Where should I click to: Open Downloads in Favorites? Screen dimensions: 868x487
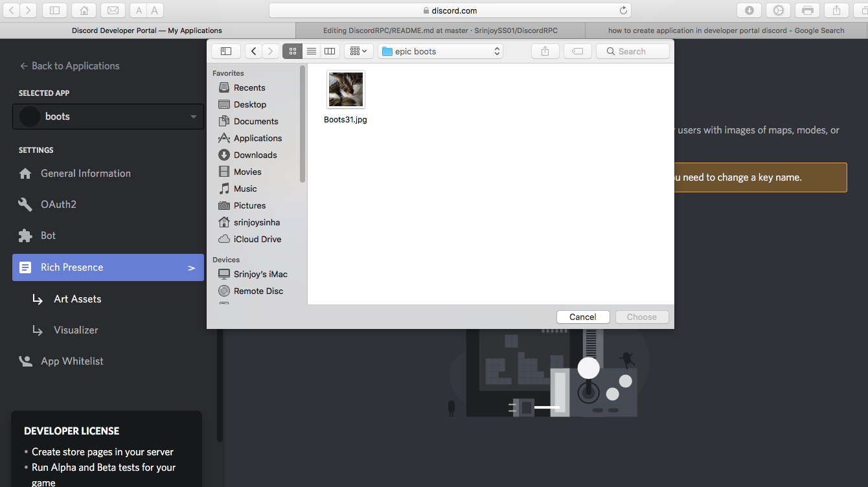click(255, 155)
